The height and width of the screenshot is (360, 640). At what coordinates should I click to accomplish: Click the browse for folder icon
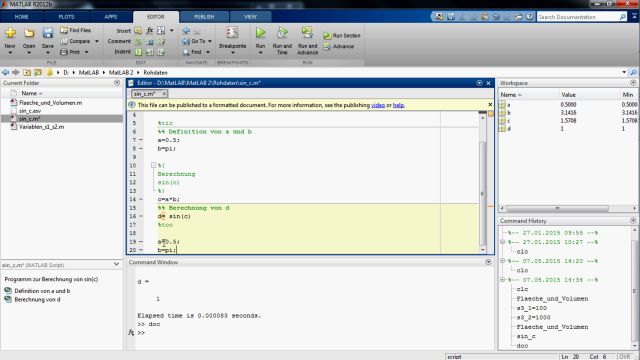38,72
